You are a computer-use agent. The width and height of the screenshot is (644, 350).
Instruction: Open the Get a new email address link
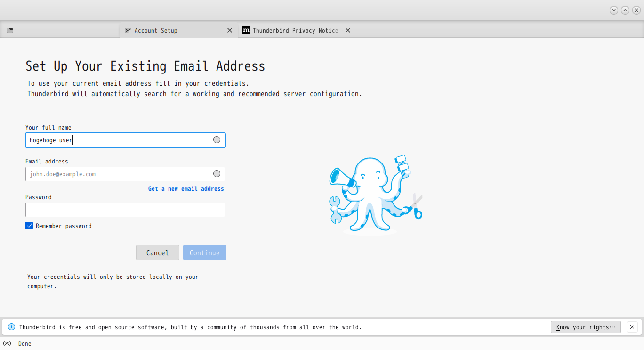coord(186,188)
